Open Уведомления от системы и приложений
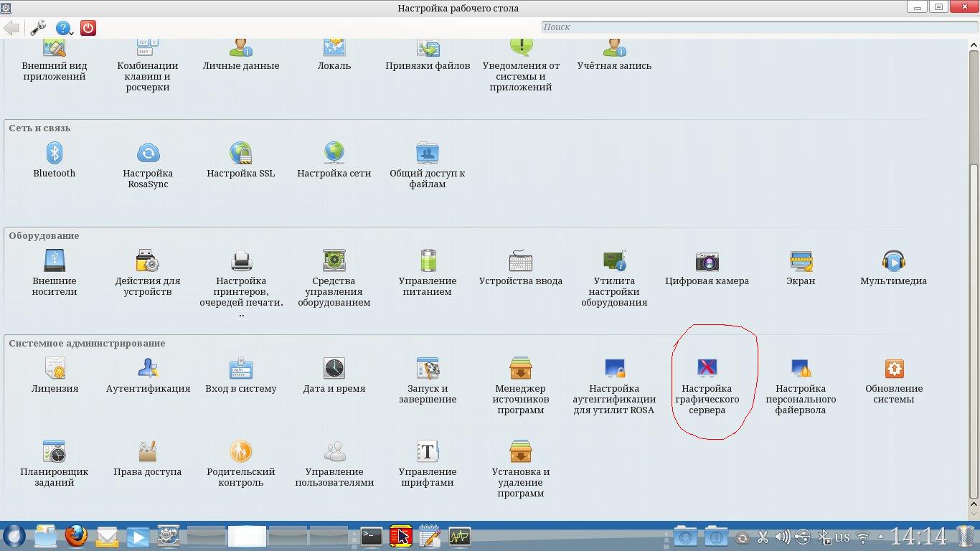 521,66
